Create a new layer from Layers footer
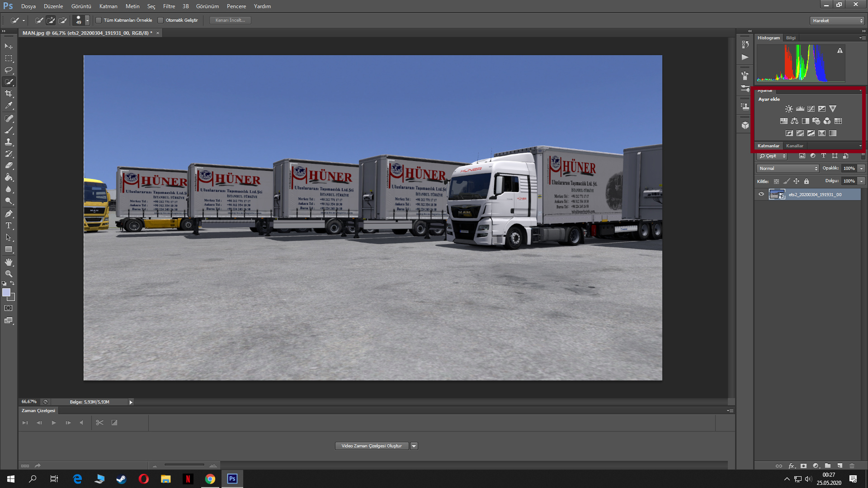Image resolution: width=868 pixels, height=488 pixels. [x=840, y=466]
